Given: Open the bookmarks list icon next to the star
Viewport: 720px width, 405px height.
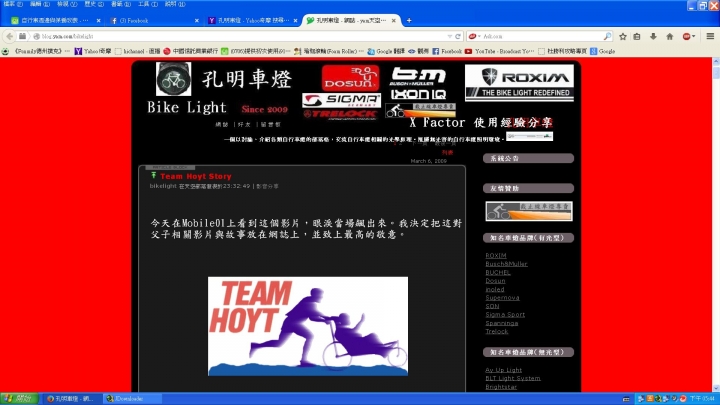Looking at the screenshot, I should pyautogui.click(x=637, y=36).
